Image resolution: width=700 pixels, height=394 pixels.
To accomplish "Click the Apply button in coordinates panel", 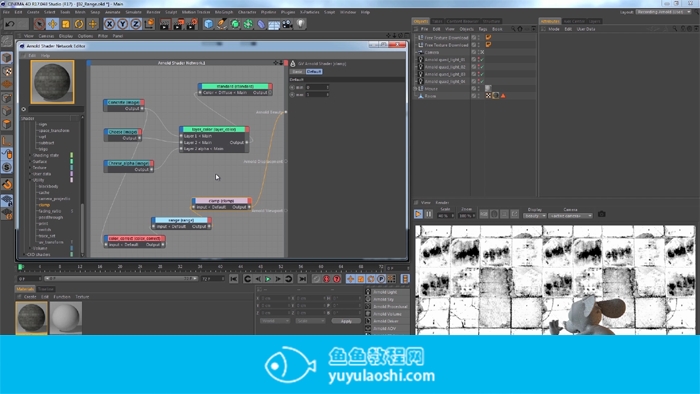I will click(346, 321).
